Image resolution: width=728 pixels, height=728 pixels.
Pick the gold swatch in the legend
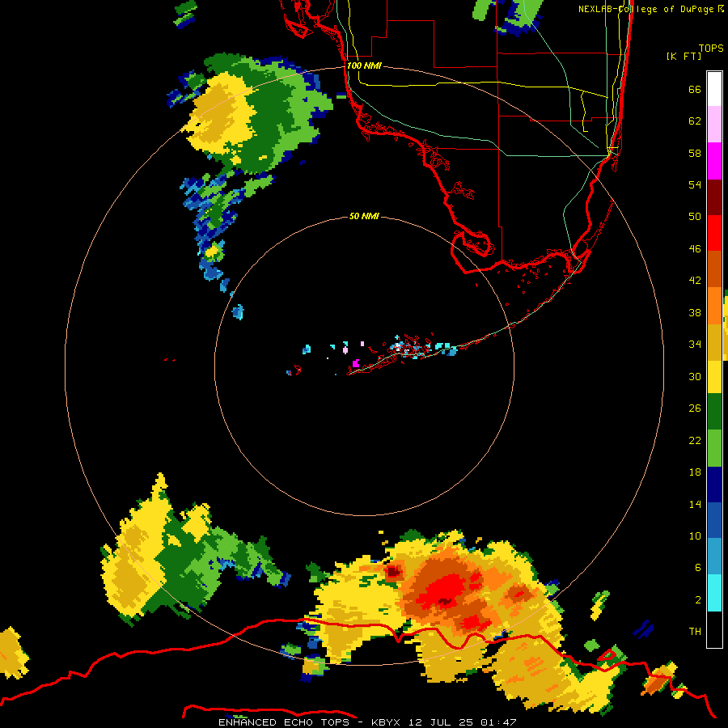(714, 341)
